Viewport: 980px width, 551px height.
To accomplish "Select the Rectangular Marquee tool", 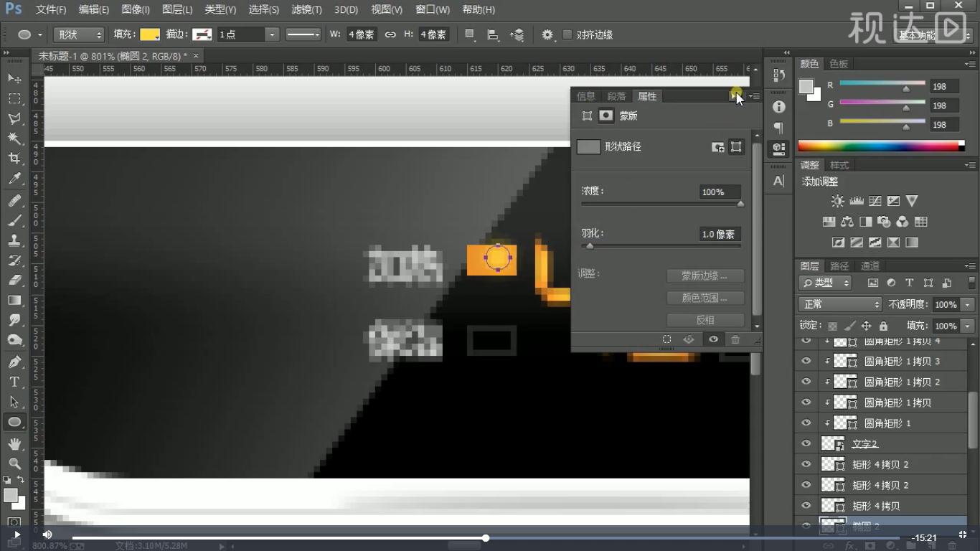I will [x=14, y=98].
